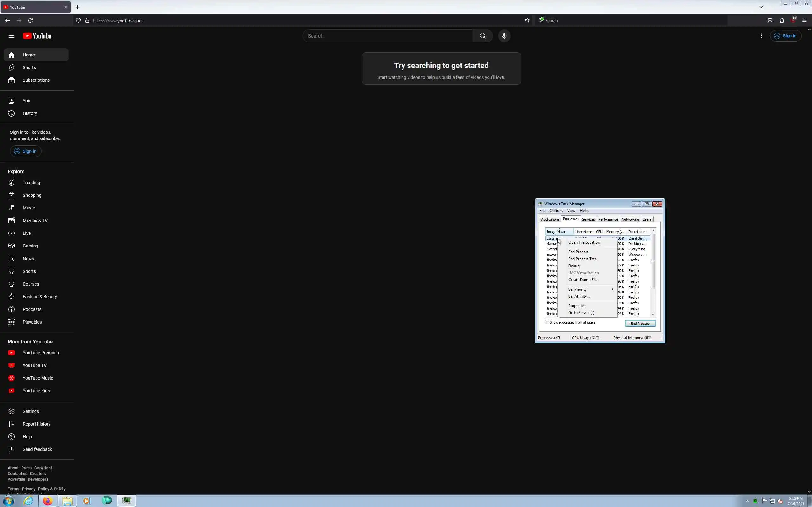Open the Firefox extensions puzzle icon
Image resolution: width=812 pixels, height=507 pixels.
pos(782,21)
